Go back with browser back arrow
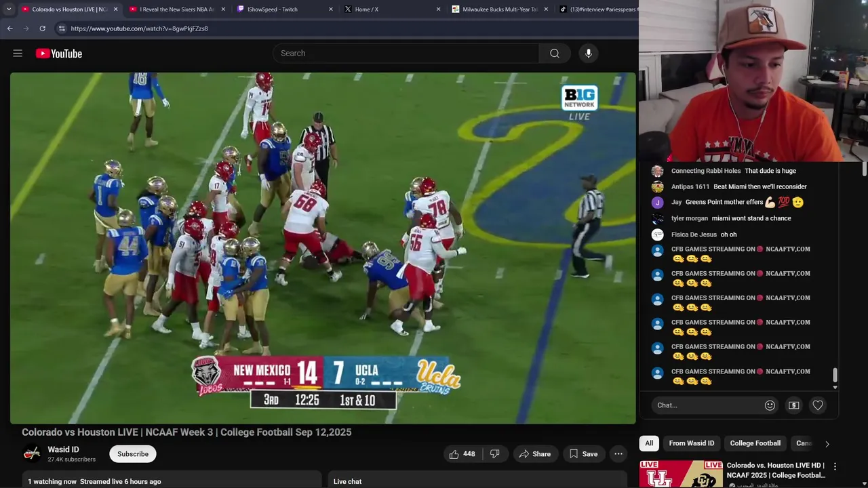Image resolution: width=868 pixels, height=488 pixels. pyautogui.click(x=9, y=28)
